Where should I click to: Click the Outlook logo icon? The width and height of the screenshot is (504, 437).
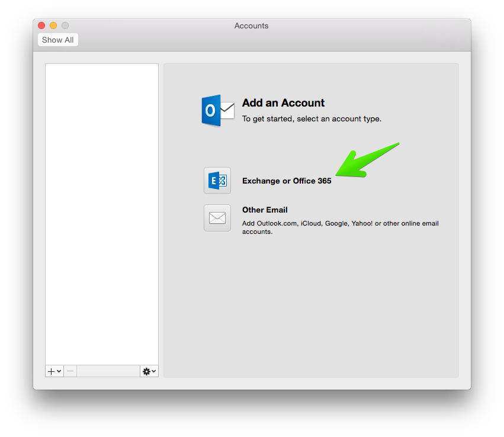coord(218,111)
